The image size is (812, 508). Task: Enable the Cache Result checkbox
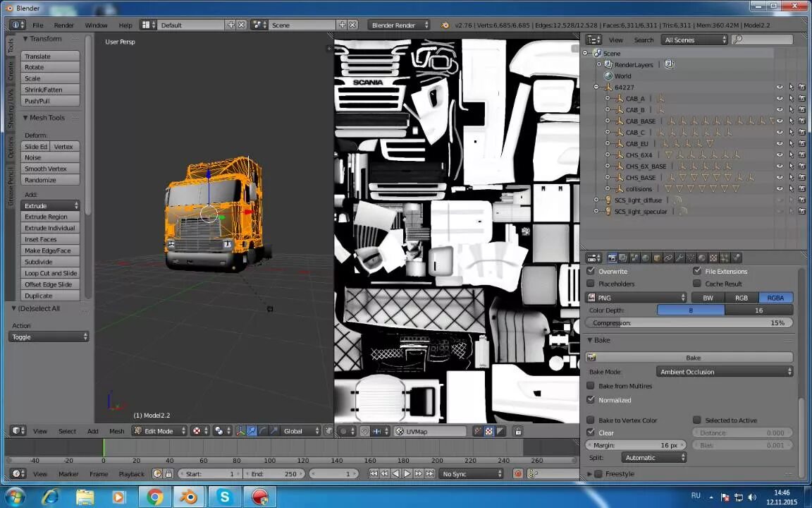[x=697, y=284]
